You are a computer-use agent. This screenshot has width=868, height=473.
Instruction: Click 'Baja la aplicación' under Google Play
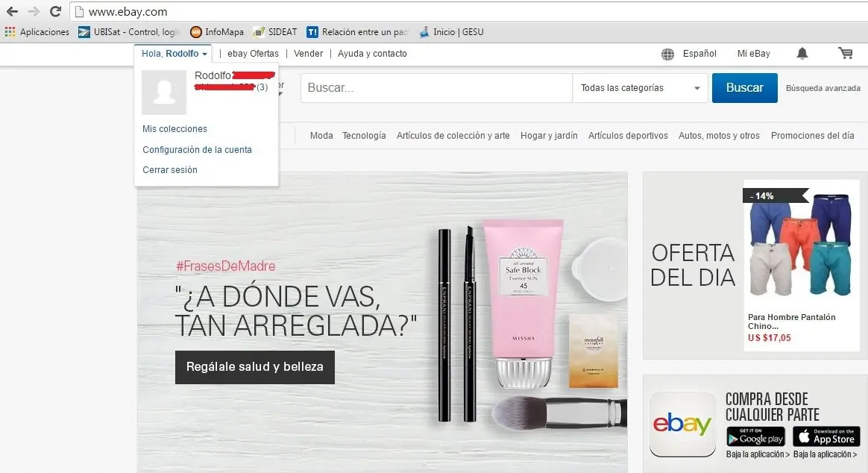click(758, 454)
